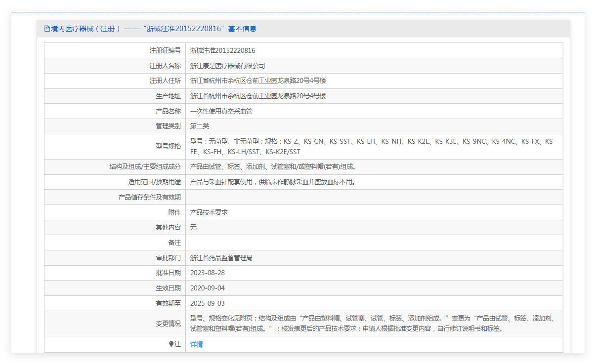
Task: Click the lightbulb icon beside 注
Action: tap(171, 344)
